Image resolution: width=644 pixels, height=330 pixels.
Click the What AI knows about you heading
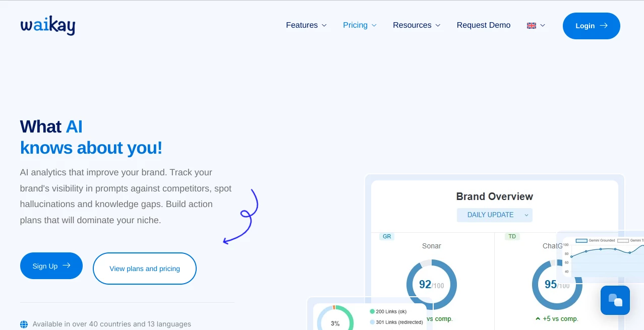[91, 137]
